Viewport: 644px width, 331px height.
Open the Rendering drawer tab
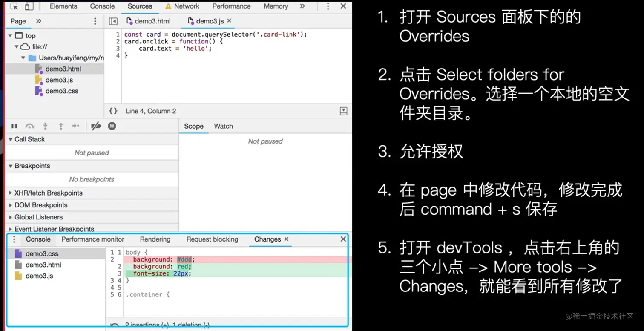click(x=155, y=239)
